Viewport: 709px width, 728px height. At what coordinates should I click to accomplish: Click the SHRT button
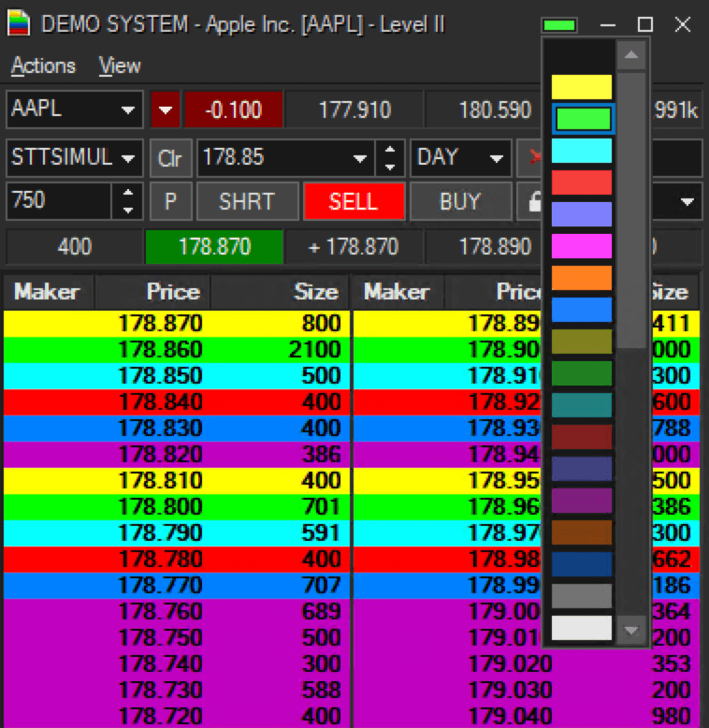[247, 201]
